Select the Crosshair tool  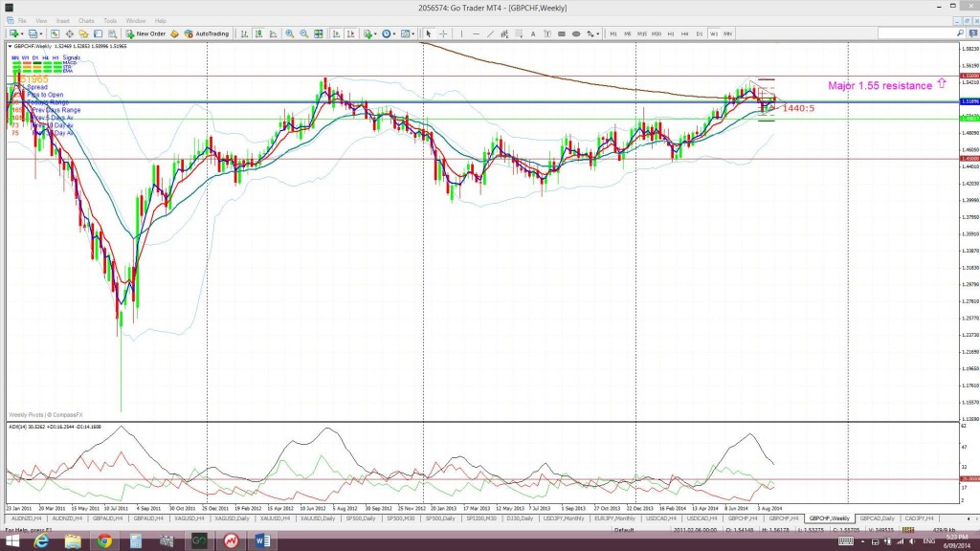click(x=441, y=33)
